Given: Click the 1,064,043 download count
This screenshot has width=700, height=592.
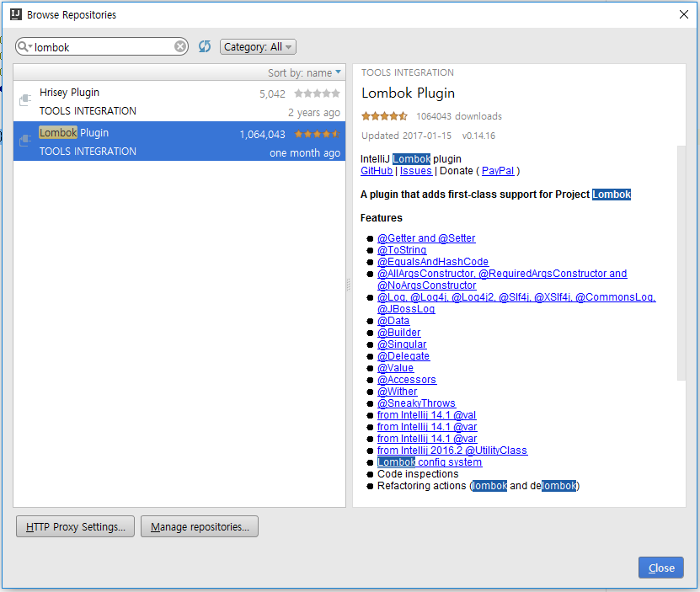Looking at the screenshot, I should pos(263,135).
